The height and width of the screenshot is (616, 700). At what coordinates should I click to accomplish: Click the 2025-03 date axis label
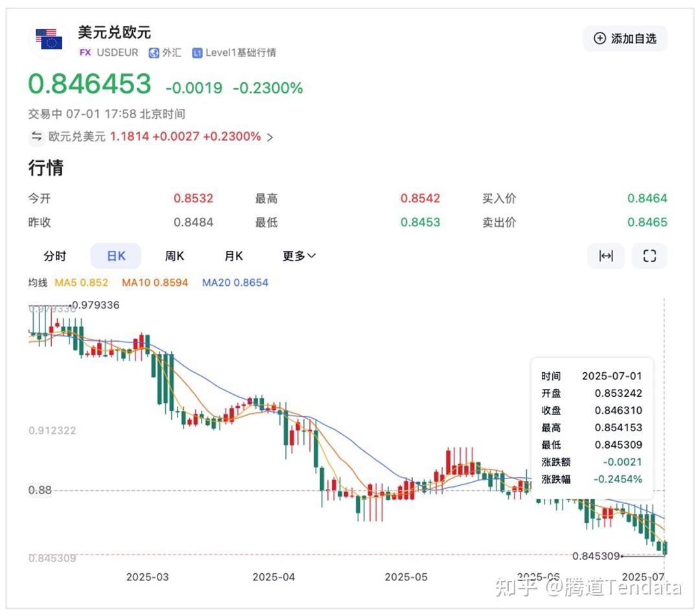tap(147, 577)
